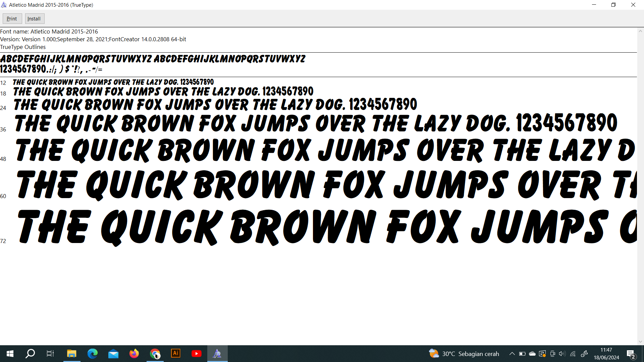This screenshot has width=644, height=362.
Task: Click the Print button
Action: 12,19
